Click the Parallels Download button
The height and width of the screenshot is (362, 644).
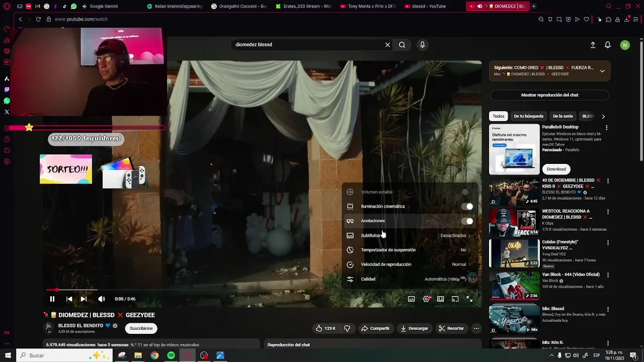pyautogui.click(x=556, y=169)
